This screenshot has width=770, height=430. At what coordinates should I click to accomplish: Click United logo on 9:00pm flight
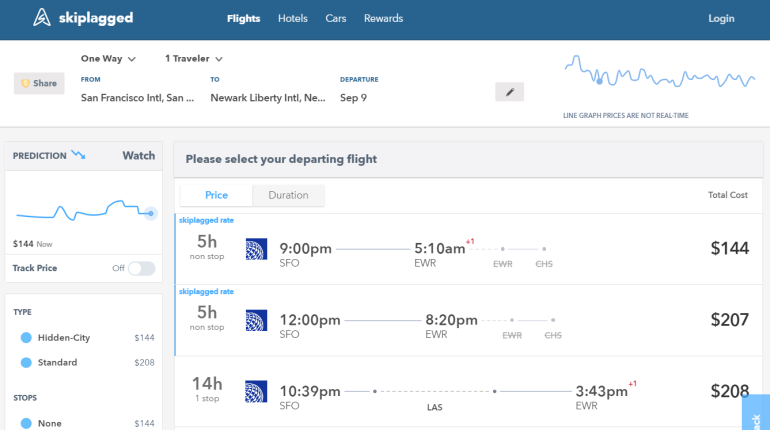click(256, 249)
